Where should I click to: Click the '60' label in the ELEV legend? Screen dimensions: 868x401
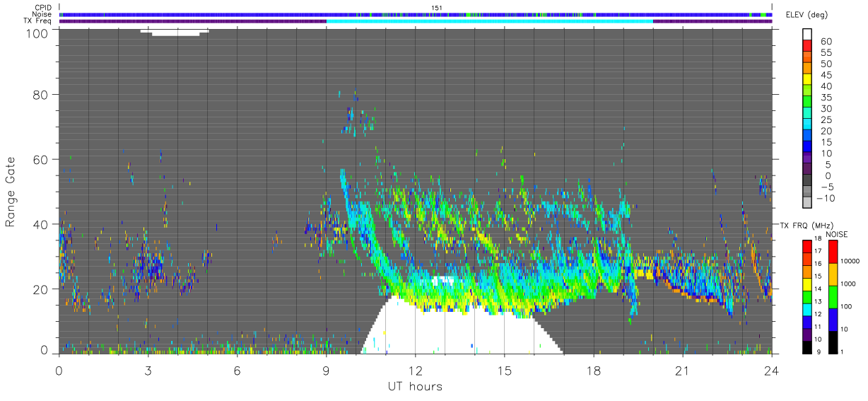[x=826, y=42]
